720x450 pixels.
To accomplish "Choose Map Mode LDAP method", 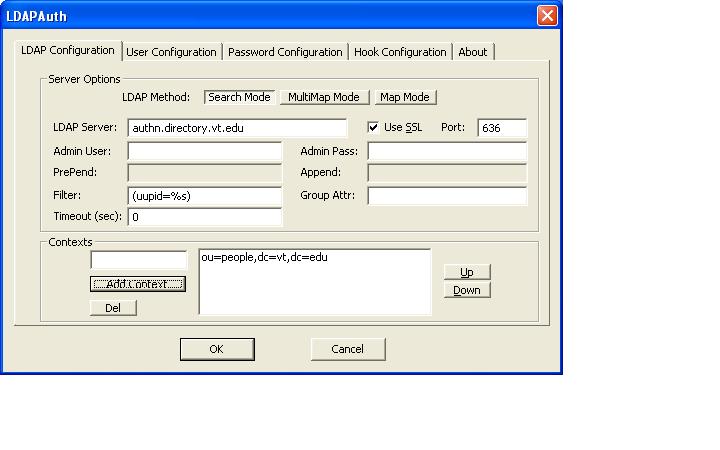I will point(405,97).
